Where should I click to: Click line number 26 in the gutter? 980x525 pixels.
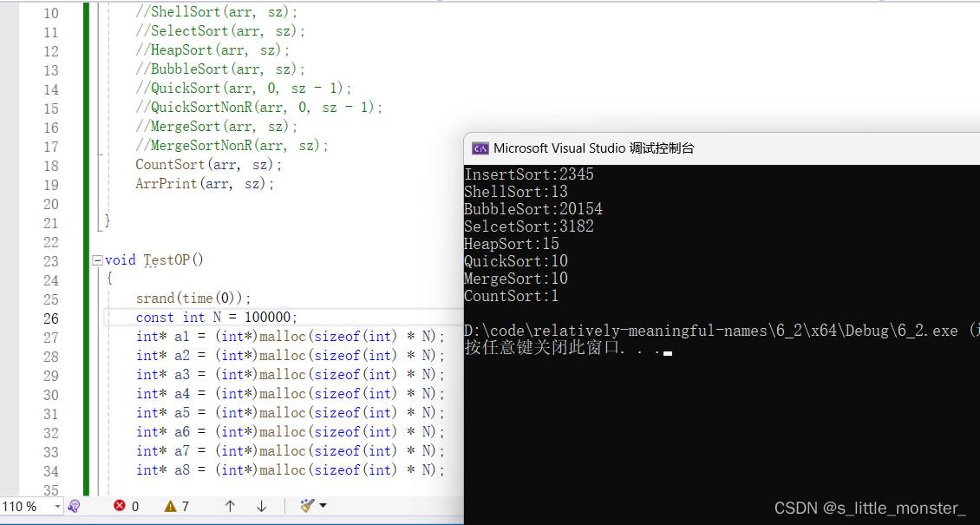[x=50, y=318]
